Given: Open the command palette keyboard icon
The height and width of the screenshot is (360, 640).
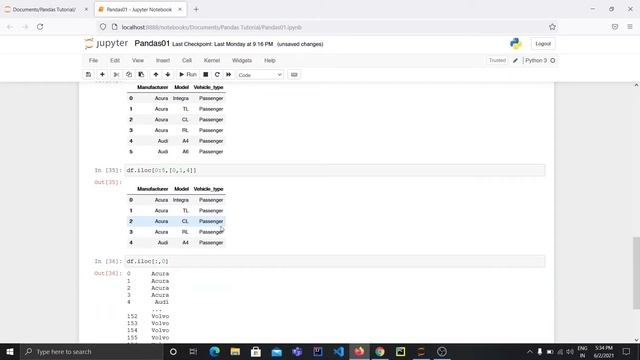Looking at the screenshot, I should (294, 75).
